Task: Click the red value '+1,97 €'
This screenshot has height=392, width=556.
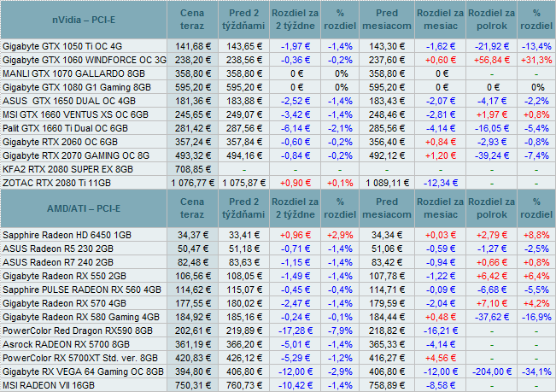Action: point(492,114)
